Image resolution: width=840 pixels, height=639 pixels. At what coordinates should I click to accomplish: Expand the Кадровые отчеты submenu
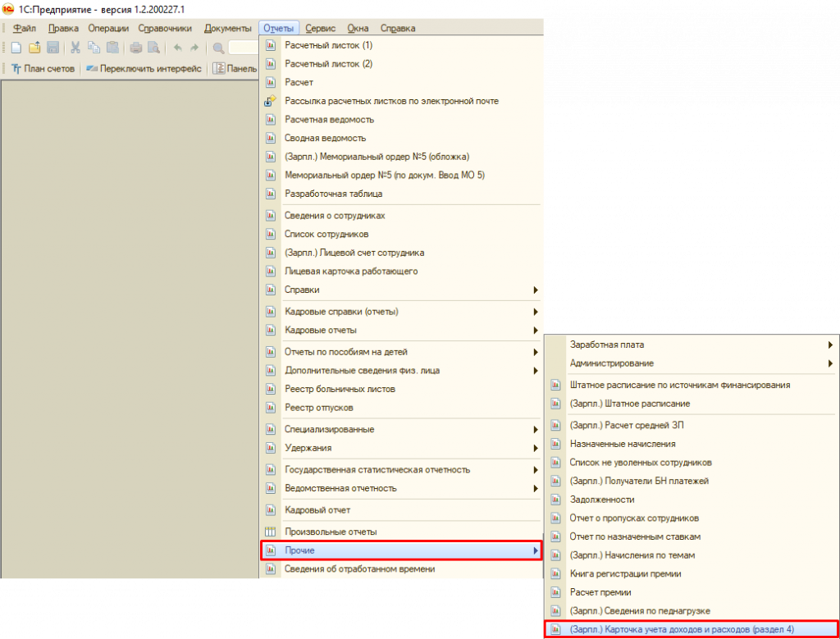pyautogui.click(x=402, y=330)
